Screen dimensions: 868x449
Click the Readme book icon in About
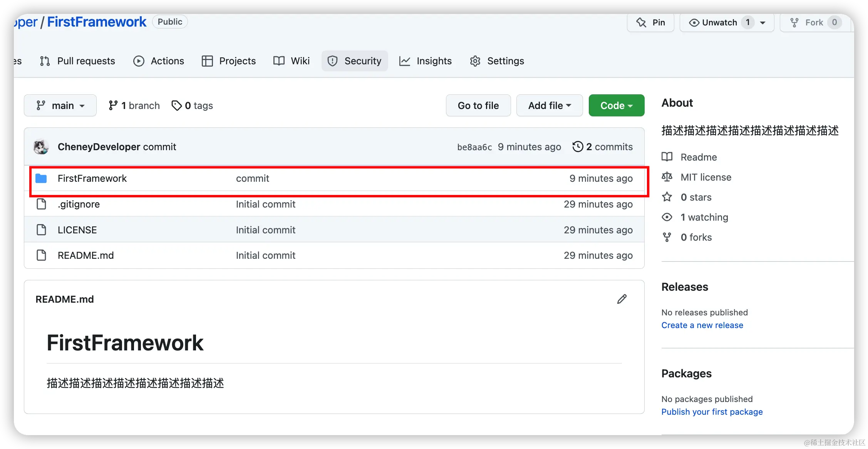667,157
